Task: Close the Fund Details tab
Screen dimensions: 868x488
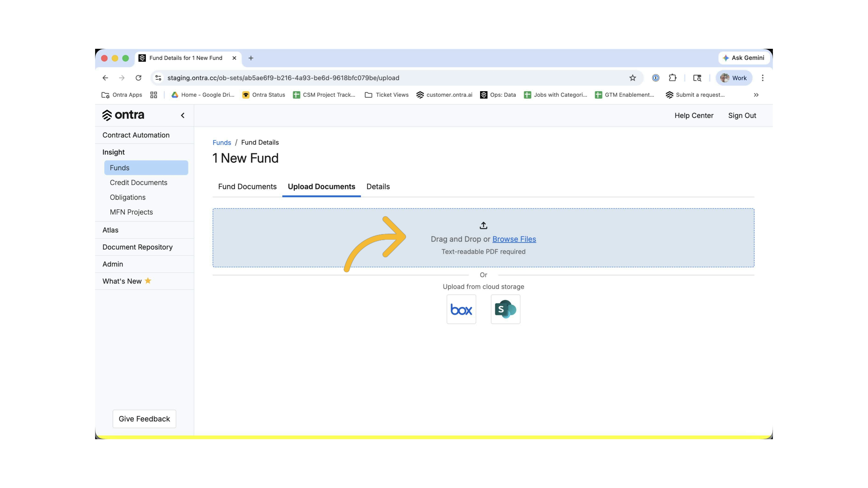Action: pos(234,58)
